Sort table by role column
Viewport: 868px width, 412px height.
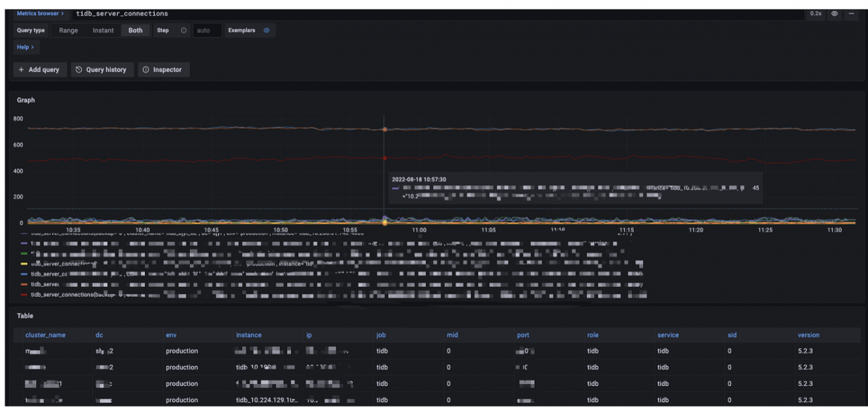(x=593, y=335)
